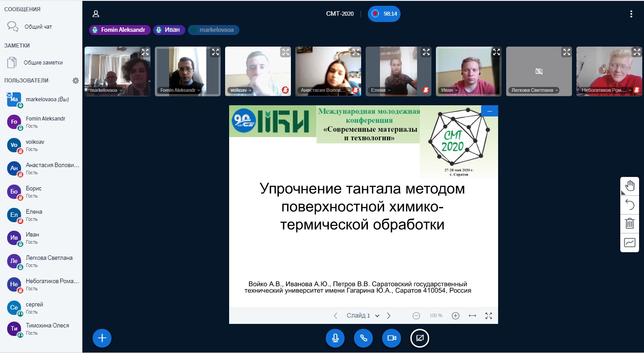Go to the next slide
The image size is (644, 353).
388,316
